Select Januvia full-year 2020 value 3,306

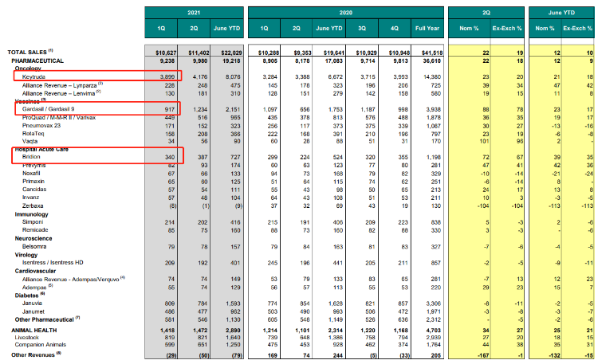434,303
